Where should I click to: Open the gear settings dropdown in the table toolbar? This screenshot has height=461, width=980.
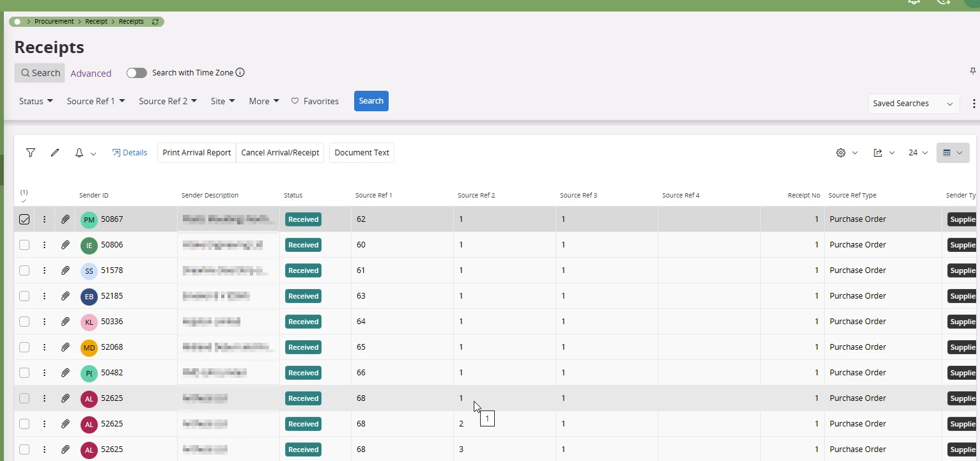[847, 153]
